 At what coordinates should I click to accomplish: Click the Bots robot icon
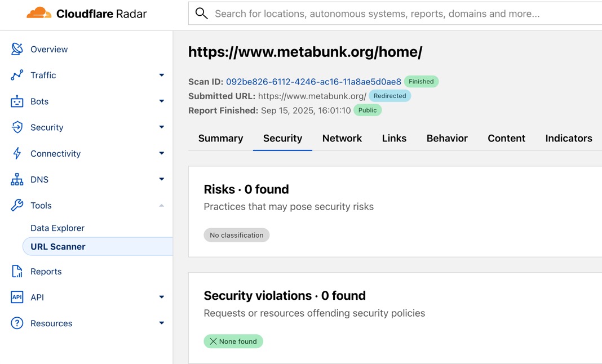17,101
